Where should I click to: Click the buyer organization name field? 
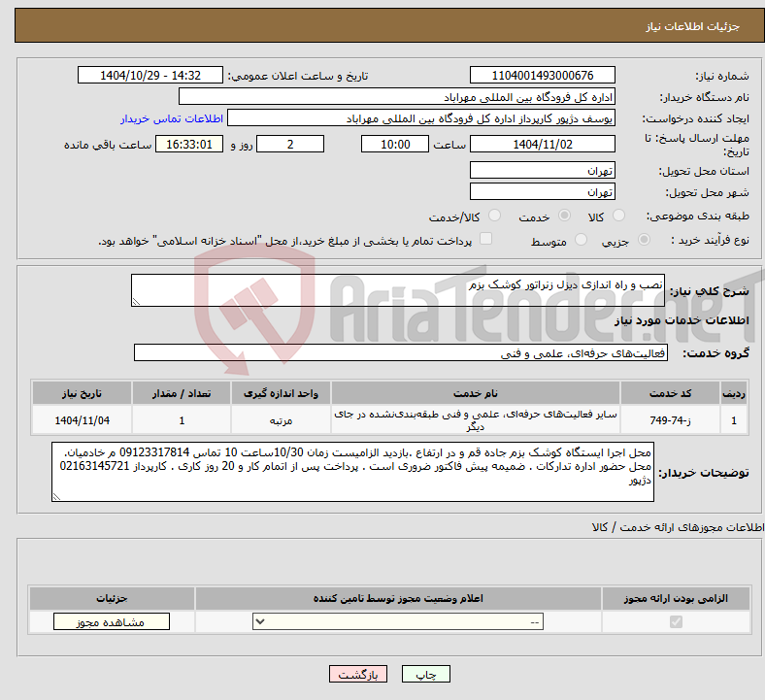pos(397,96)
